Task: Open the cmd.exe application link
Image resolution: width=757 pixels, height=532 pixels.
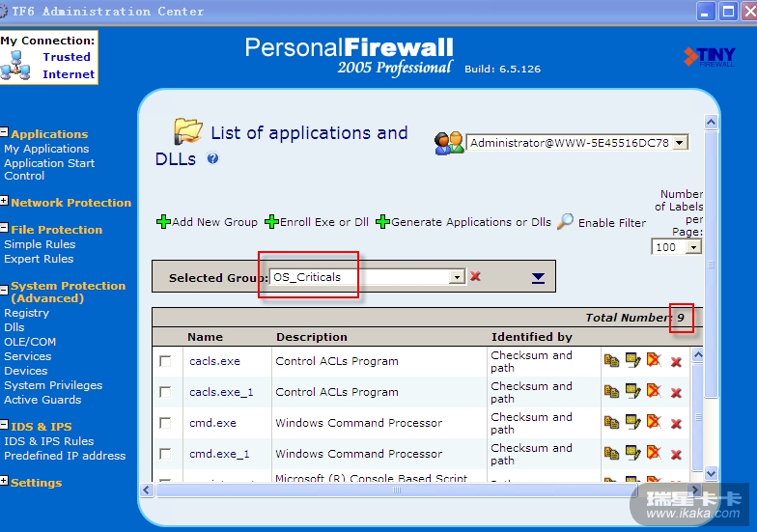Action: click(212, 423)
